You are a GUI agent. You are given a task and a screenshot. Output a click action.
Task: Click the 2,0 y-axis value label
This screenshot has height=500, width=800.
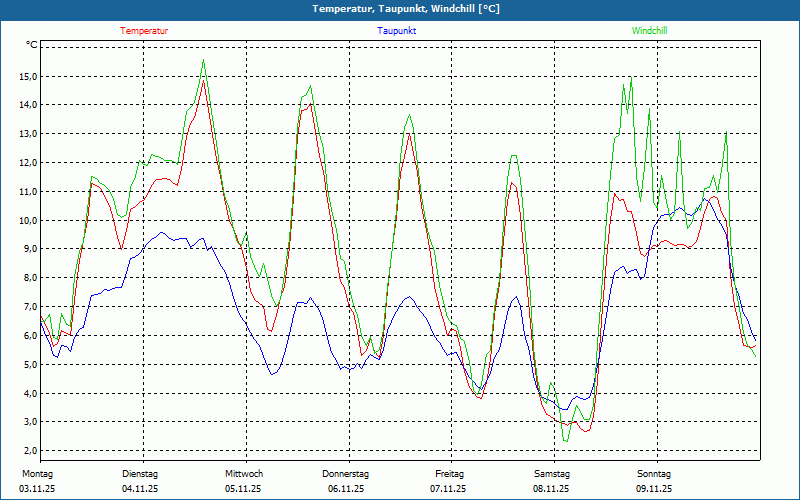29,451
